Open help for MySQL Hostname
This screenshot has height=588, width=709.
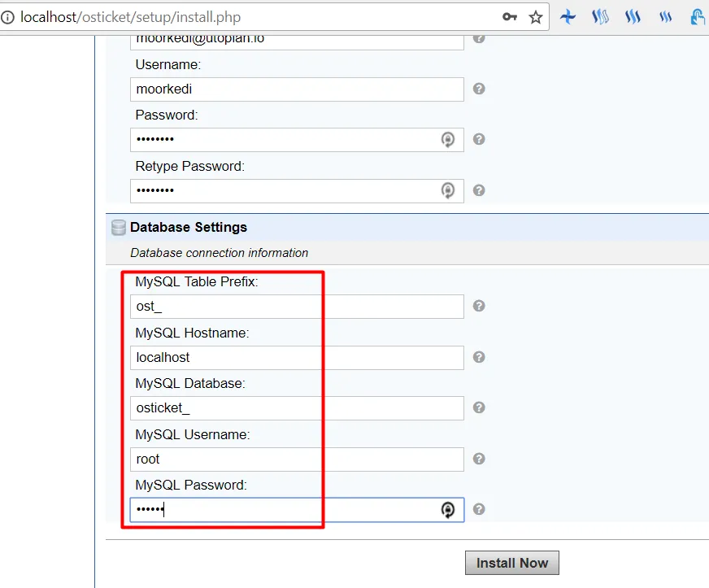tap(479, 357)
